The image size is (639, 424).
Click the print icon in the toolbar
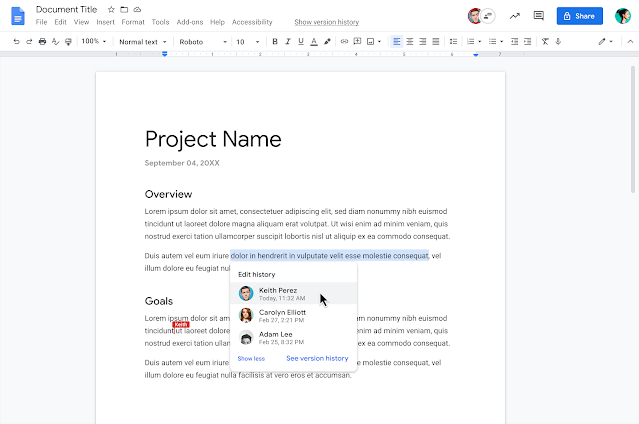[42, 42]
